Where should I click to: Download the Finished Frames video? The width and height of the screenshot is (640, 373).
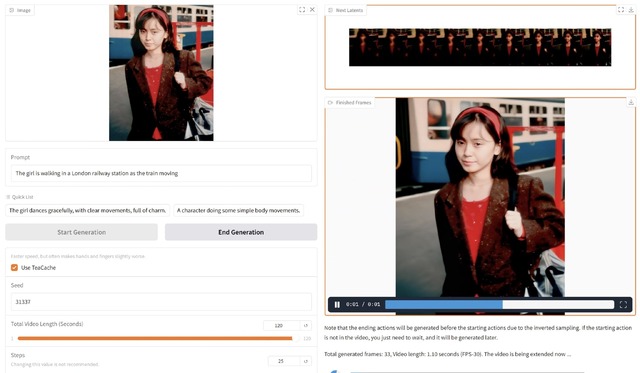[x=631, y=102]
